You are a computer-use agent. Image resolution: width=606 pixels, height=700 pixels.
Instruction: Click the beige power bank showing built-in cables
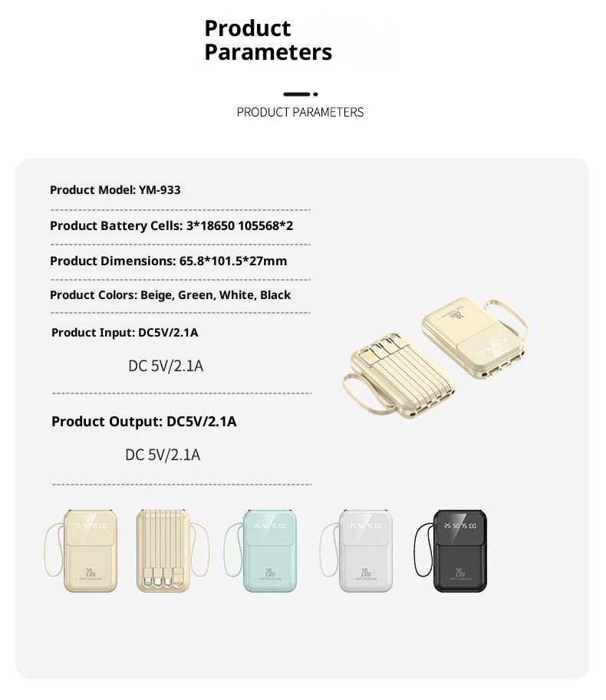click(x=161, y=550)
